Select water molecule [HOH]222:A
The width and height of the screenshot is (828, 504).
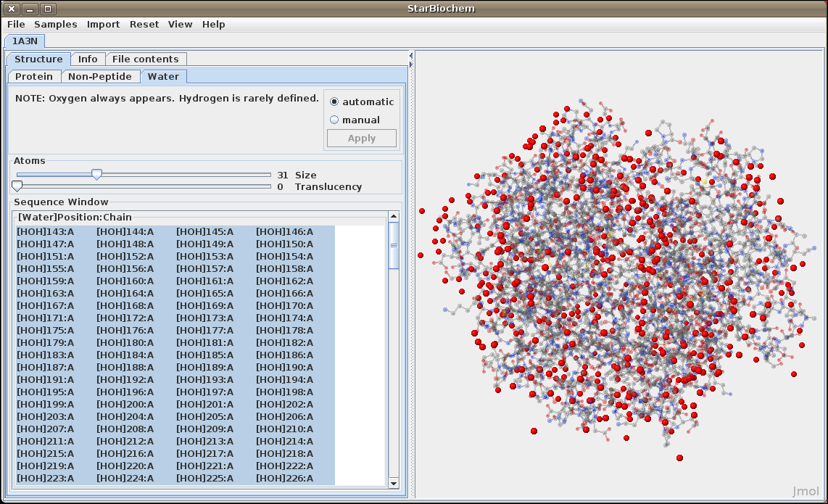(x=285, y=466)
